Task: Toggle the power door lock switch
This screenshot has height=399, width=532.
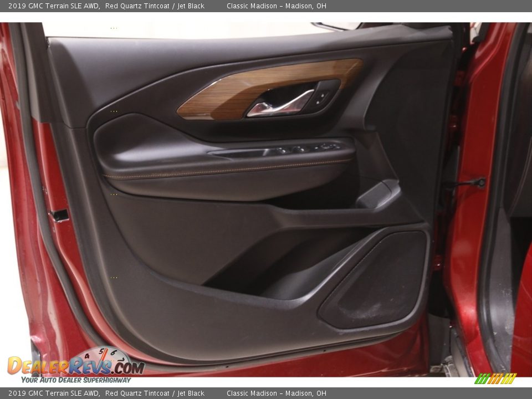Action: click(x=318, y=148)
